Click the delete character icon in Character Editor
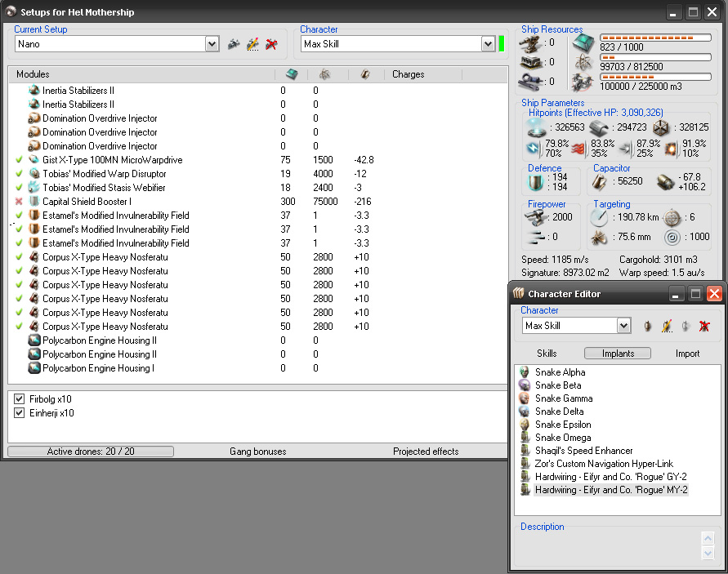Viewport: 728px width, 574px height. pyautogui.click(x=704, y=327)
